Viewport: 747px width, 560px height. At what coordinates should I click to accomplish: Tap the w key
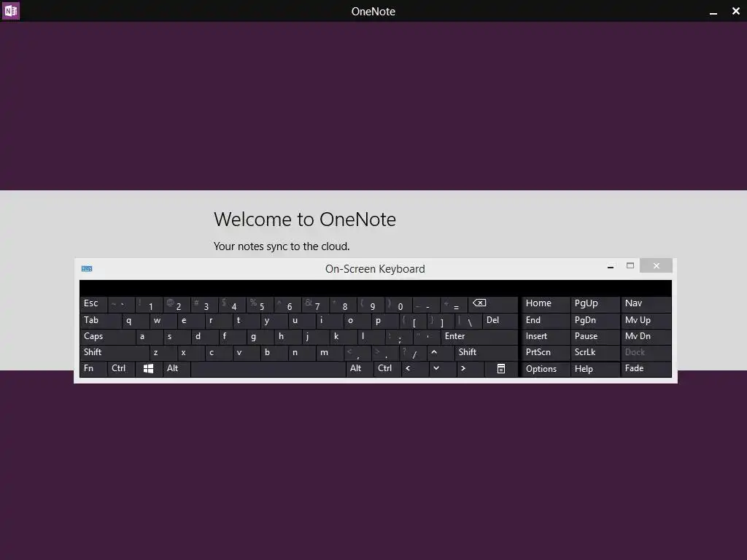163,321
